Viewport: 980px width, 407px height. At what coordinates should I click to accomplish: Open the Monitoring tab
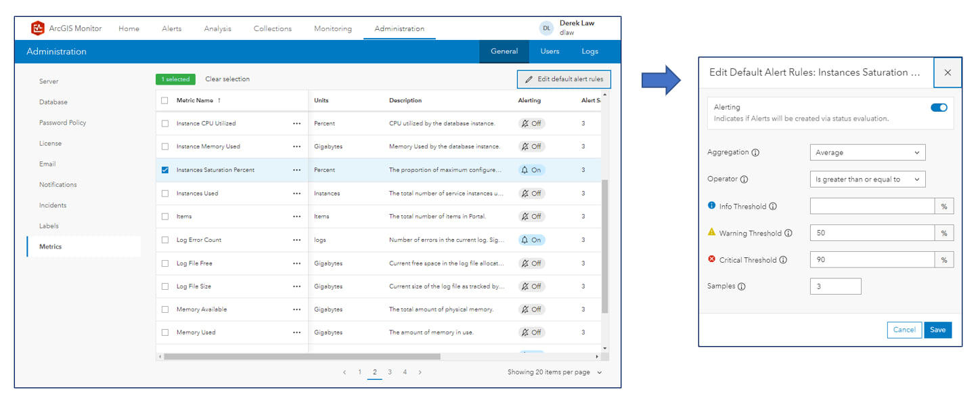click(x=333, y=29)
